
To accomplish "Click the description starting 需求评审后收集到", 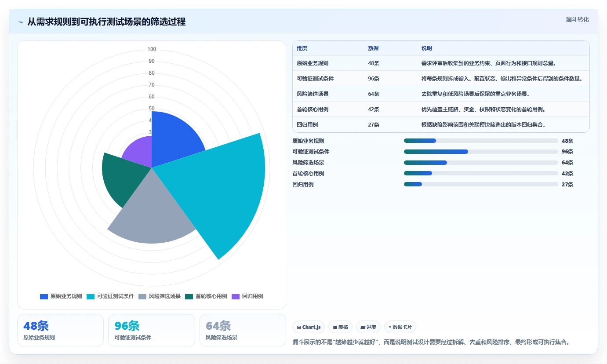I will coord(489,63).
